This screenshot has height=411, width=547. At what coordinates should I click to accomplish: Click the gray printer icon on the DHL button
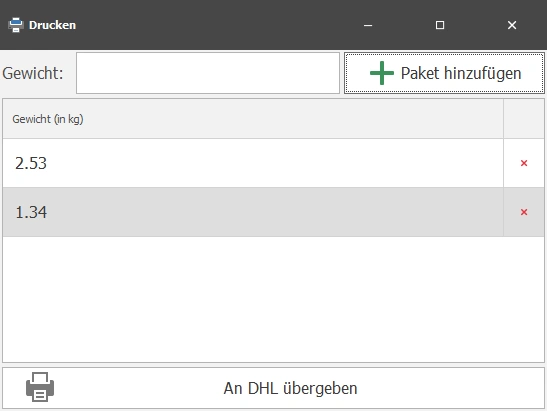click(40, 387)
